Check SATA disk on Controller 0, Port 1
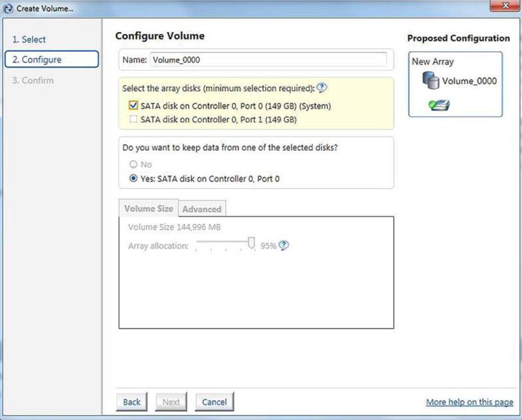Viewport: 522px width, 420px height. coord(133,119)
